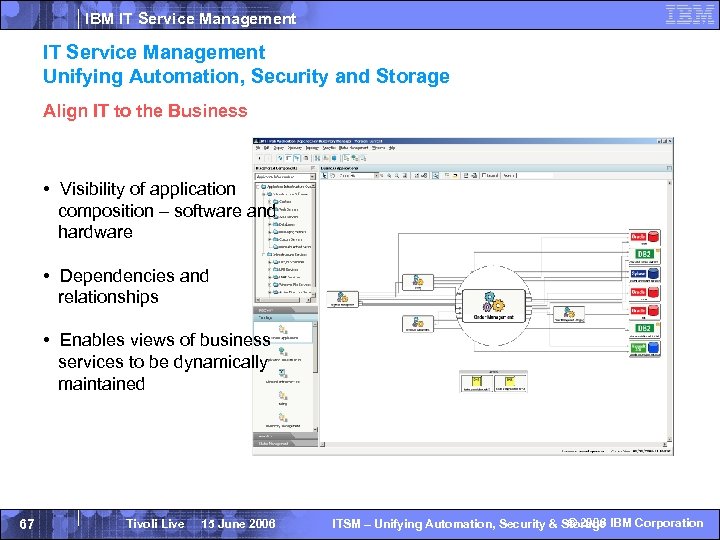Open the Window menu
The height and width of the screenshot is (540, 720).
[378, 148]
